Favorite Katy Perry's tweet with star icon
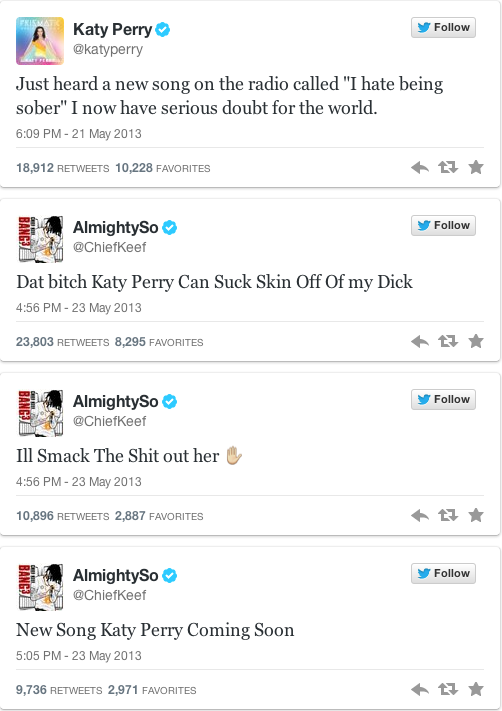The height and width of the screenshot is (711, 502). (476, 167)
